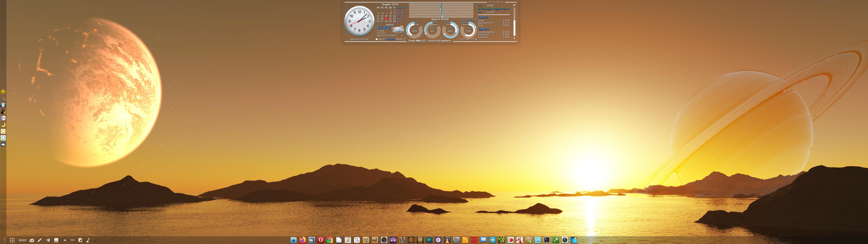Screen dimensions: 868x244
Task: Click the music note sound applet
Action: [x=88, y=240]
